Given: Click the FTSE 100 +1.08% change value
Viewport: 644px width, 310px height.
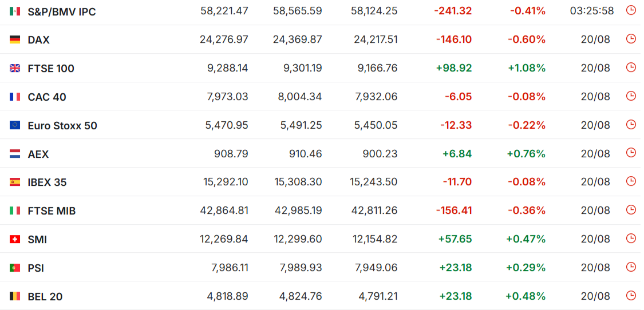Looking at the screenshot, I should 527,68.
